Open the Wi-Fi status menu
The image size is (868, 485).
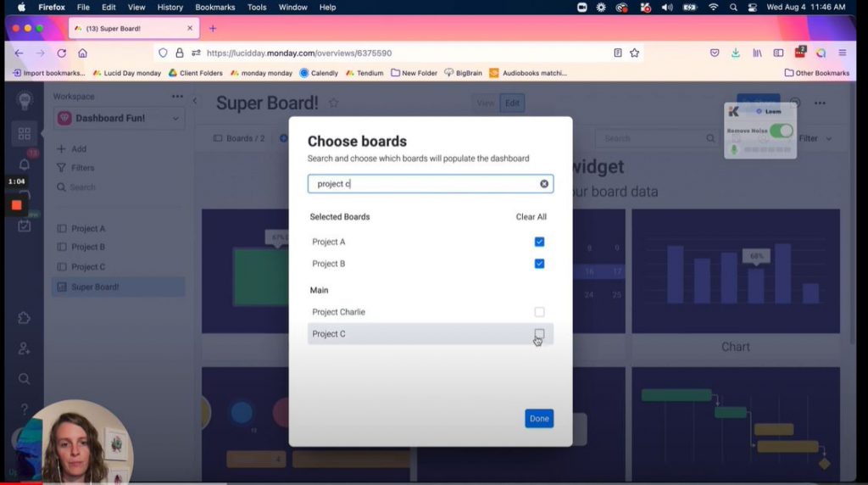[x=714, y=7]
